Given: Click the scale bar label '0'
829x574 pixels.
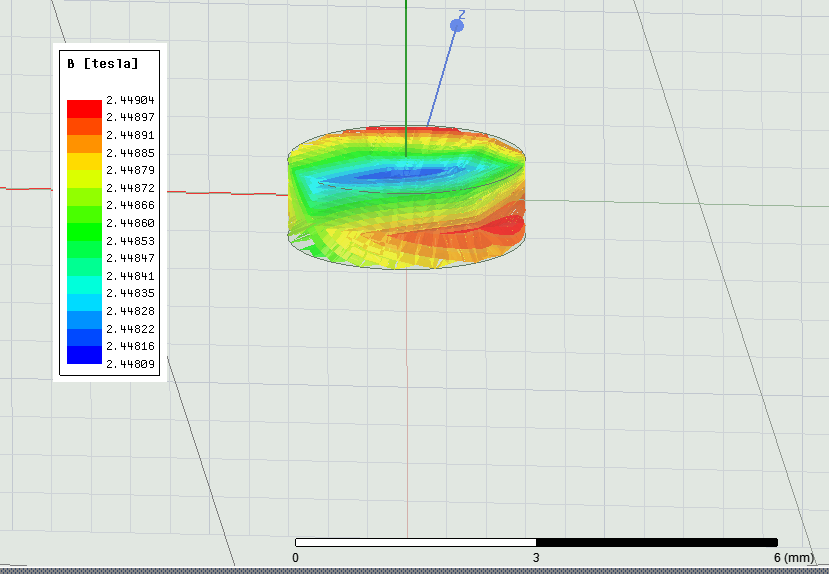Looking at the screenshot, I should point(296,558).
